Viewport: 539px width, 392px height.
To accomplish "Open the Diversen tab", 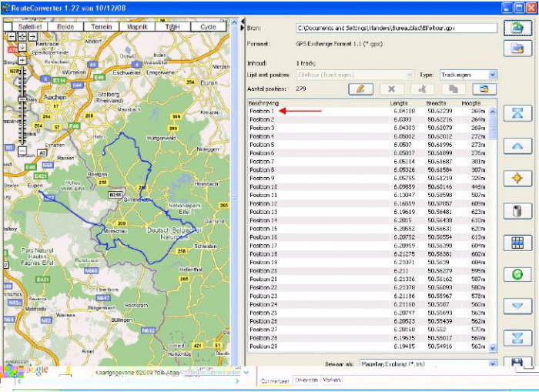I will [306, 380].
